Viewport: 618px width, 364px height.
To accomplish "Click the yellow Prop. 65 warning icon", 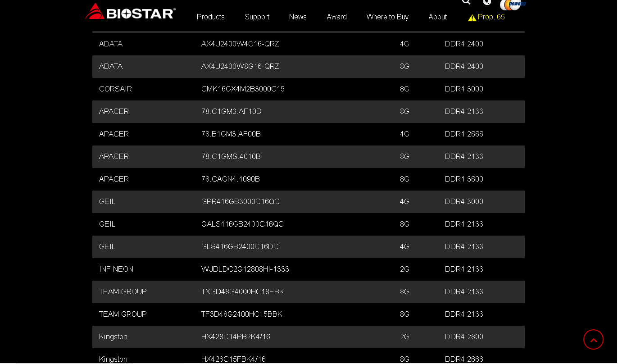I will click(x=472, y=18).
